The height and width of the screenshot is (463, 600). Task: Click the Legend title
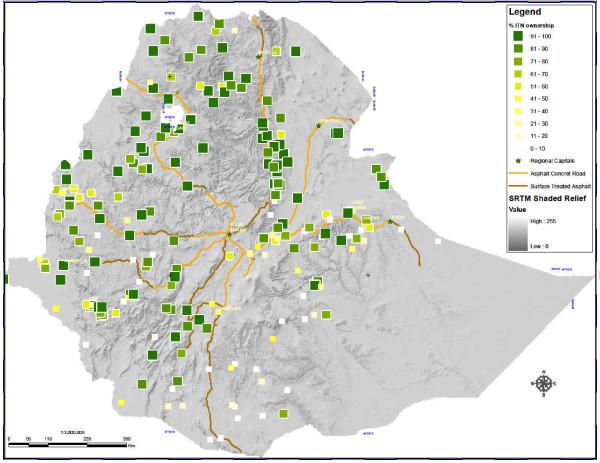pos(523,10)
